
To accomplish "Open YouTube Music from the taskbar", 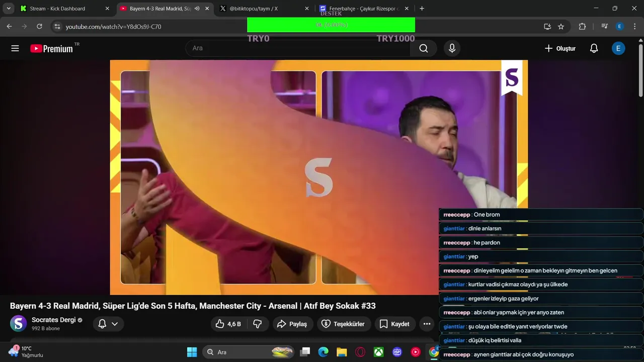I will point(416,352).
